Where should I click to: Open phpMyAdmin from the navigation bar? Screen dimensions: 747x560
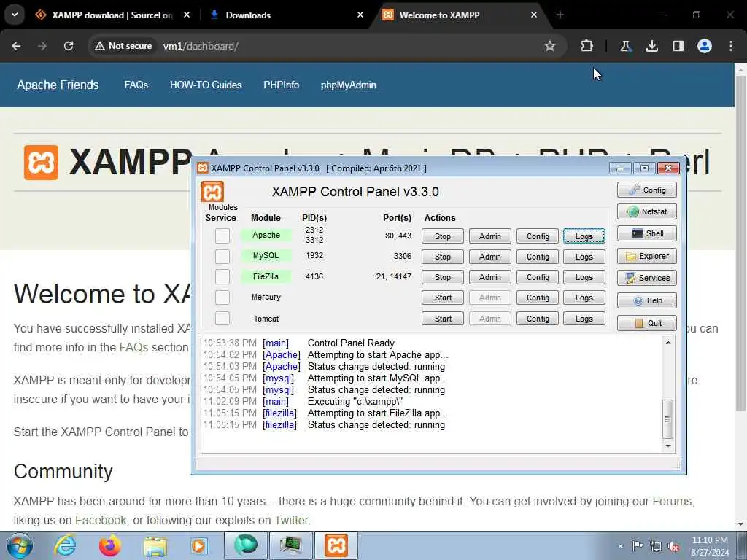tap(348, 85)
